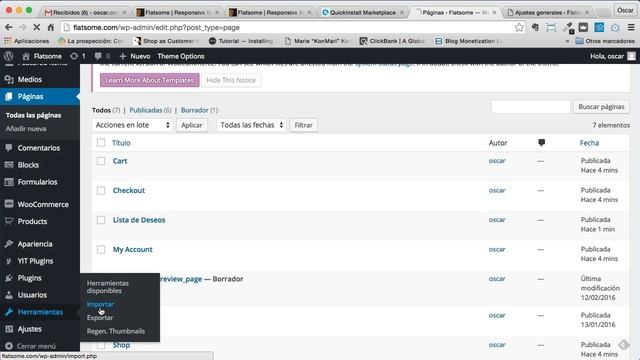Screen dimensions: 640x360
Task: Click the WooCommerce sidebar icon
Action: 9,204
